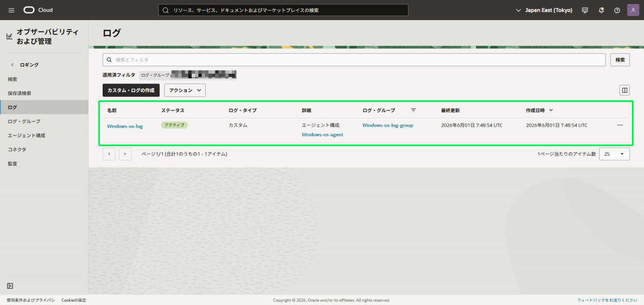Click the カスタム・ログの作成 button
The height and width of the screenshot is (305, 644).
click(131, 90)
